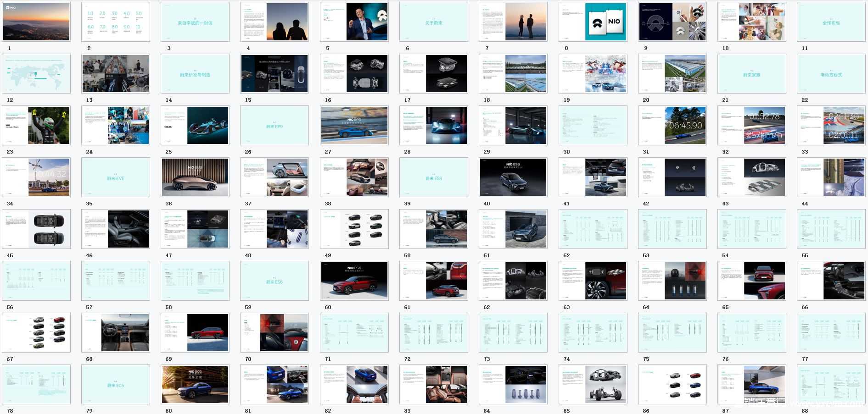The height and width of the screenshot is (414, 868).
Task: Select slide 86 with the EC6 color options
Action: pyautogui.click(x=672, y=384)
